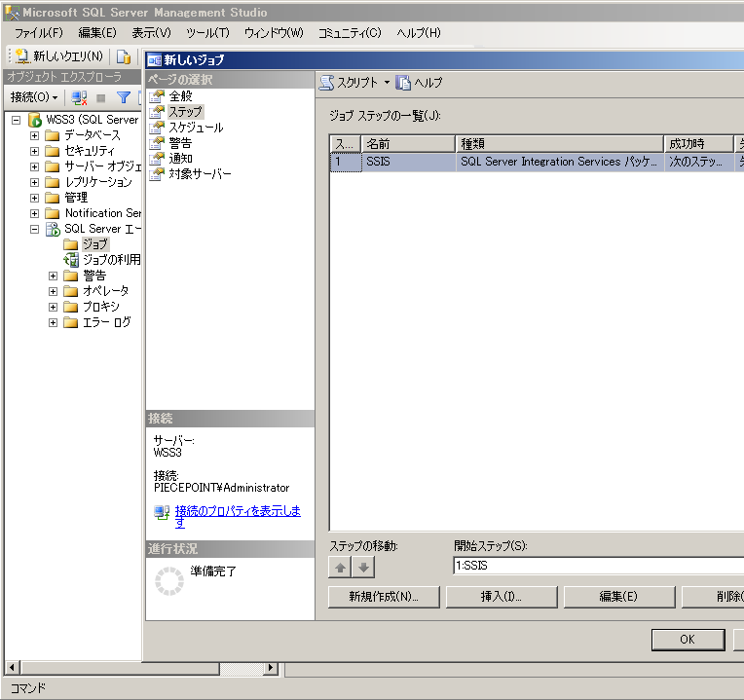Click the help (ヘルプ) icon in dialog toolbar
The image size is (744, 700).
403,83
